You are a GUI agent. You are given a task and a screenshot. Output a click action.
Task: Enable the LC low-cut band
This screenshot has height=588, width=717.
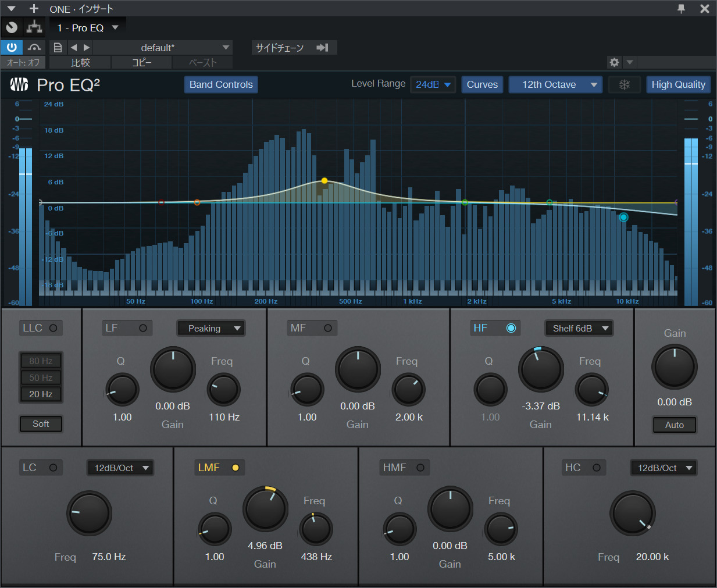(53, 468)
